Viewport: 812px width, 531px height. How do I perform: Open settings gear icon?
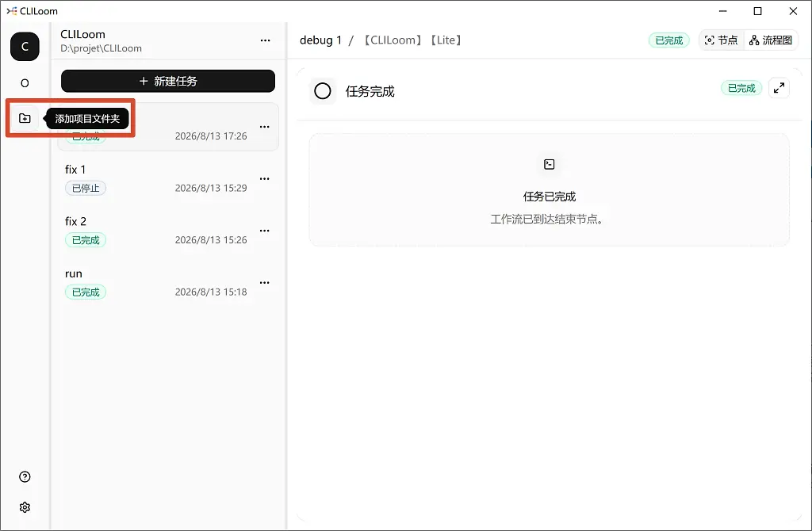tap(25, 507)
